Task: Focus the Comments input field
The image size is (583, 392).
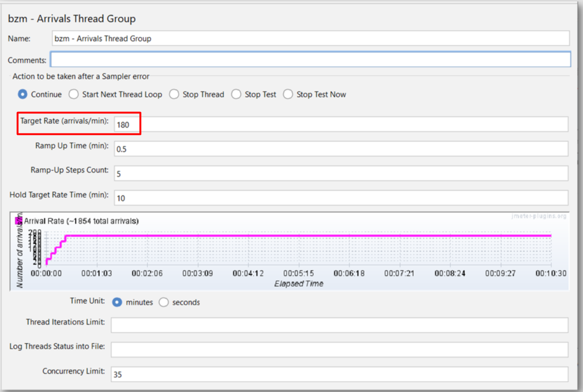Action: [x=310, y=59]
